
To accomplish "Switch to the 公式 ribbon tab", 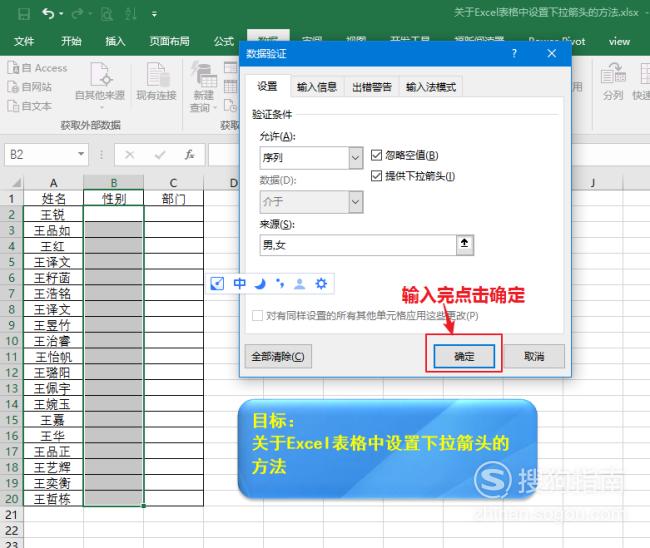I will (x=224, y=41).
